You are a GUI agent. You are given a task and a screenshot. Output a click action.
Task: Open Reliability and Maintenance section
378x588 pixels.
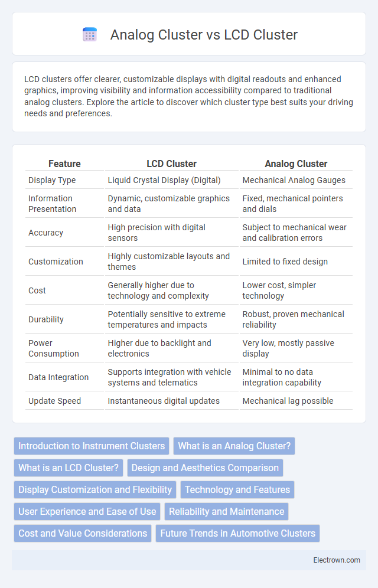tap(226, 511)
